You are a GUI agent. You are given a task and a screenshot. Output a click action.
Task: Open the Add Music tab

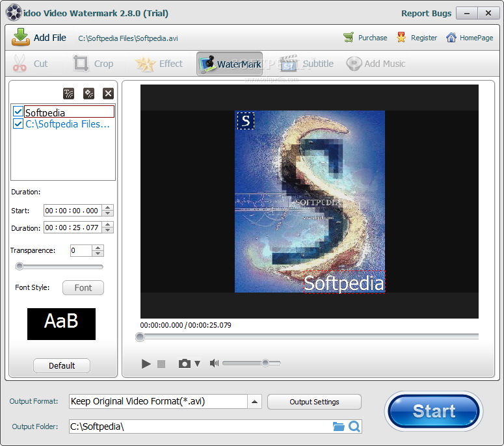pos(375,63)
